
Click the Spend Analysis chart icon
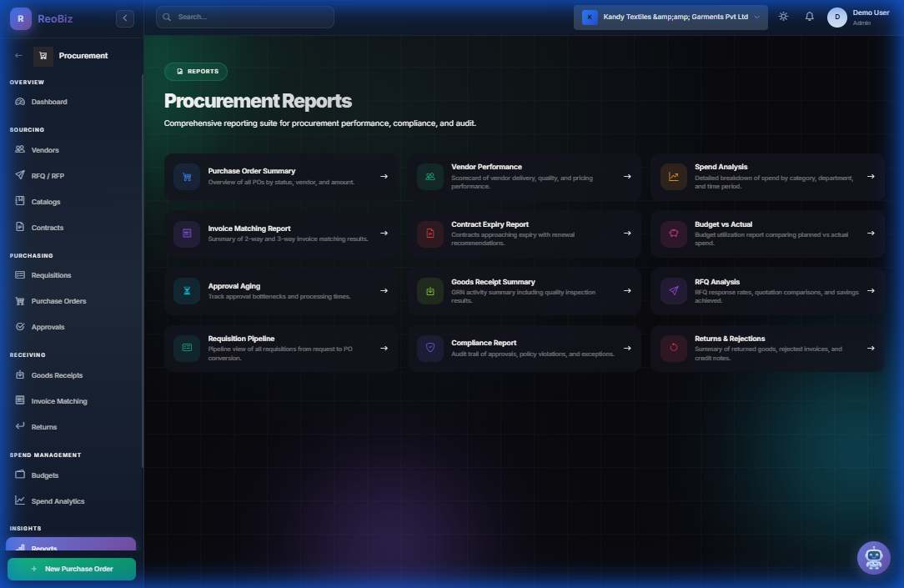(x=672, y=176)
